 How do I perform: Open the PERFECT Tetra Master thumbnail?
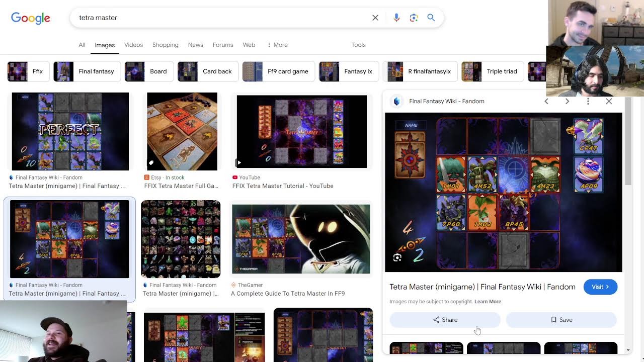(x=70, y=132)
